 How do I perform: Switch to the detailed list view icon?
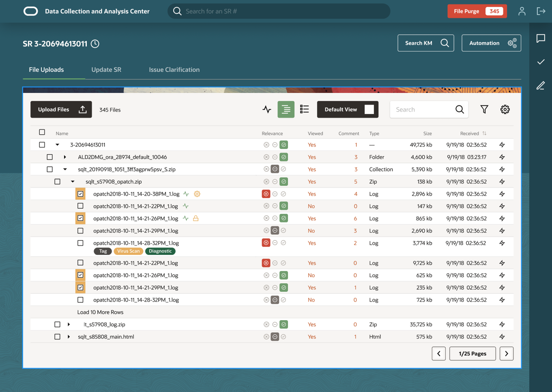pyautogui.click(x=304, y=109)
